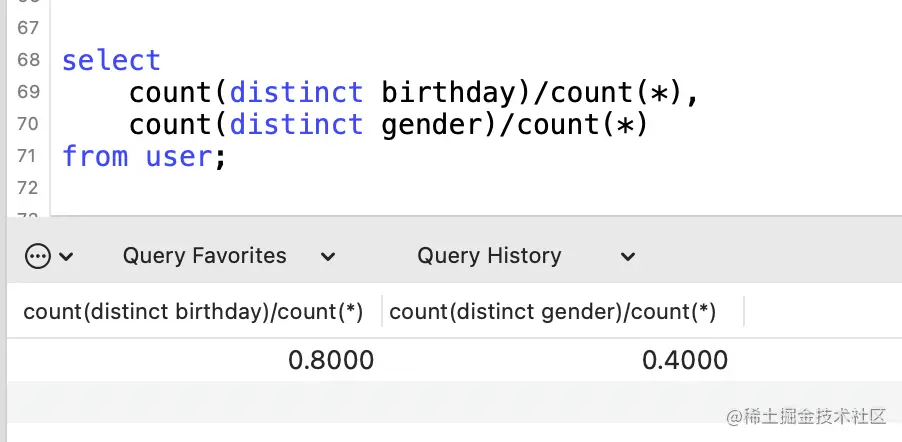Viewport: 902px width, 442px height.
Task: Expand the chevron beside the ellipsis icon
Action: point(66,257)
